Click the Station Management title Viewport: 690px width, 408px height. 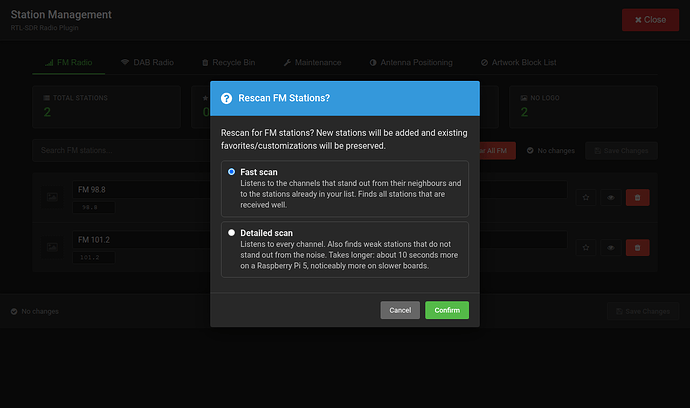(x=61, y=15)
